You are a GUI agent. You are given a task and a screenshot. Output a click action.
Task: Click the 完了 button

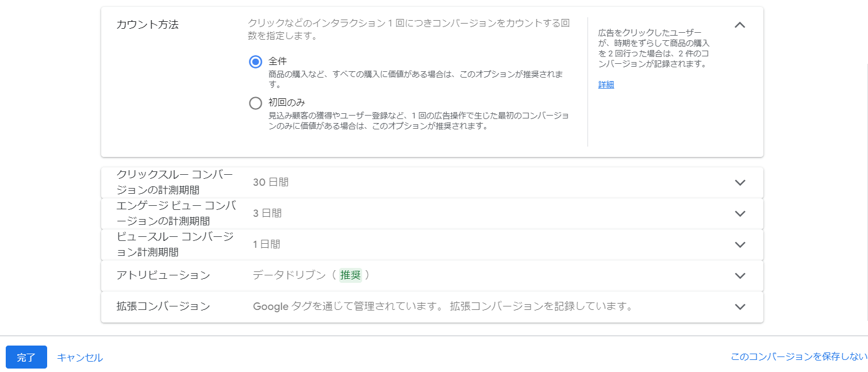[x=26, y=357]
